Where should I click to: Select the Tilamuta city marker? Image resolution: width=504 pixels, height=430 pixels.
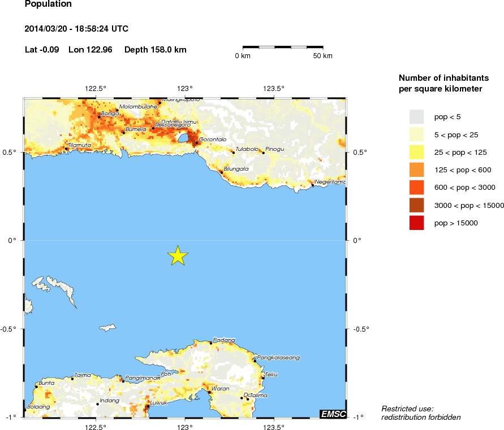click(66, 149)
